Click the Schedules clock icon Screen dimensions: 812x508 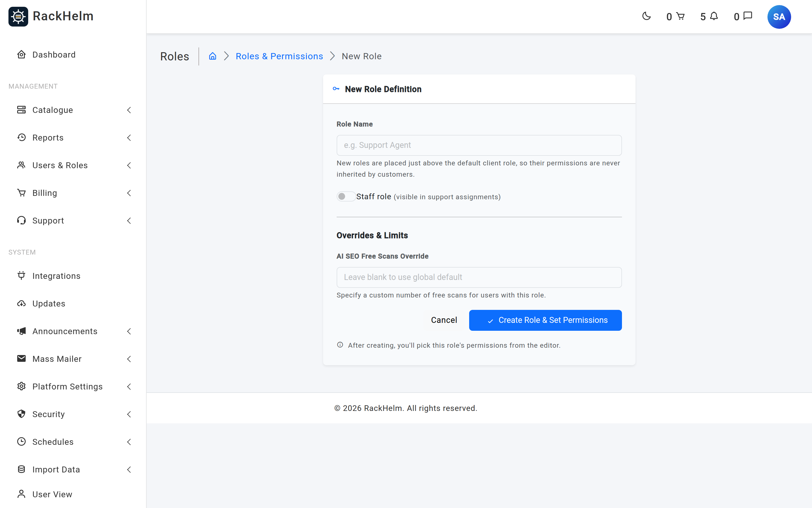(21, 441)
